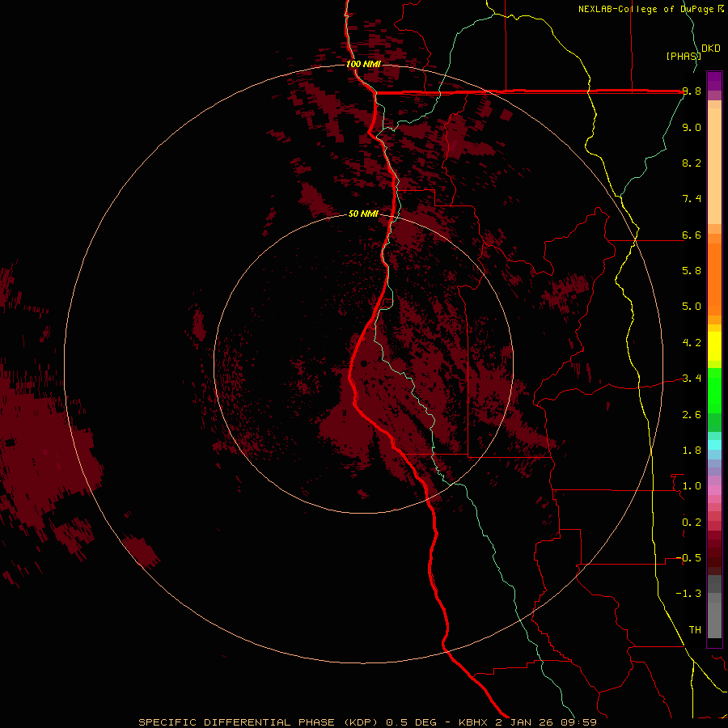This screenshot has height=728, width=728.
Task: Click the 7.4 scale value
Action: tap(692, 199)
